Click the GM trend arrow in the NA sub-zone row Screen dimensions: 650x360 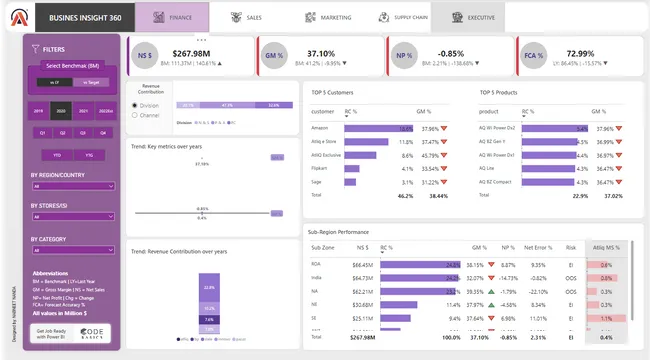tap(491, 292)
